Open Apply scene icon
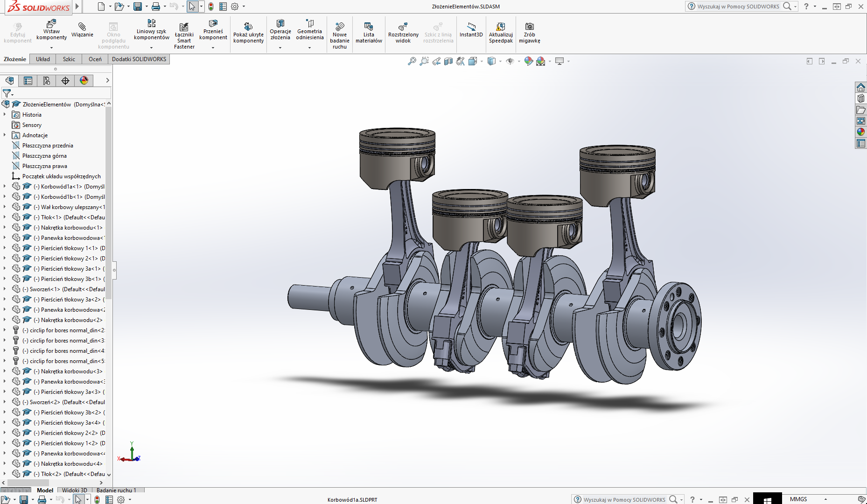 tap(540, 61)
